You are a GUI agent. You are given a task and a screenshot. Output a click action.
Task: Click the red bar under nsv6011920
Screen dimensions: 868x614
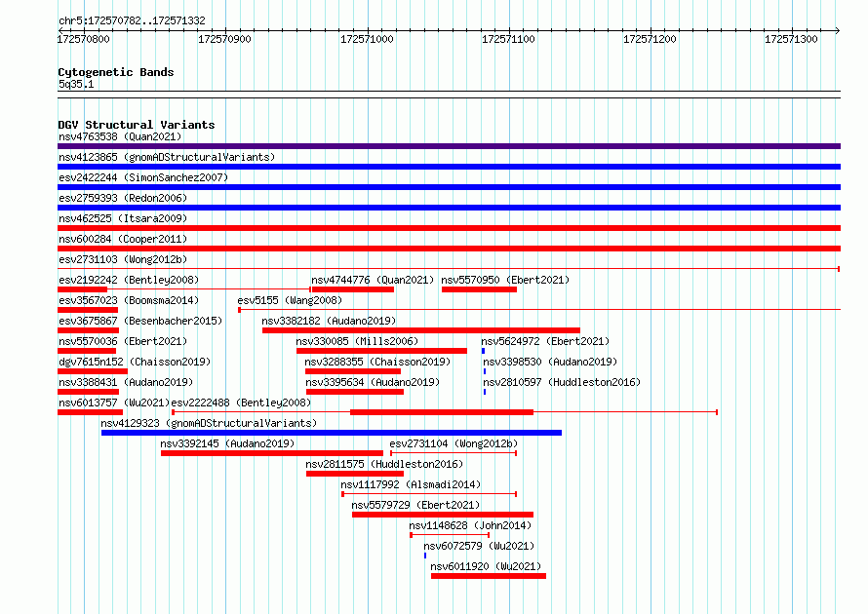point(489,576)
